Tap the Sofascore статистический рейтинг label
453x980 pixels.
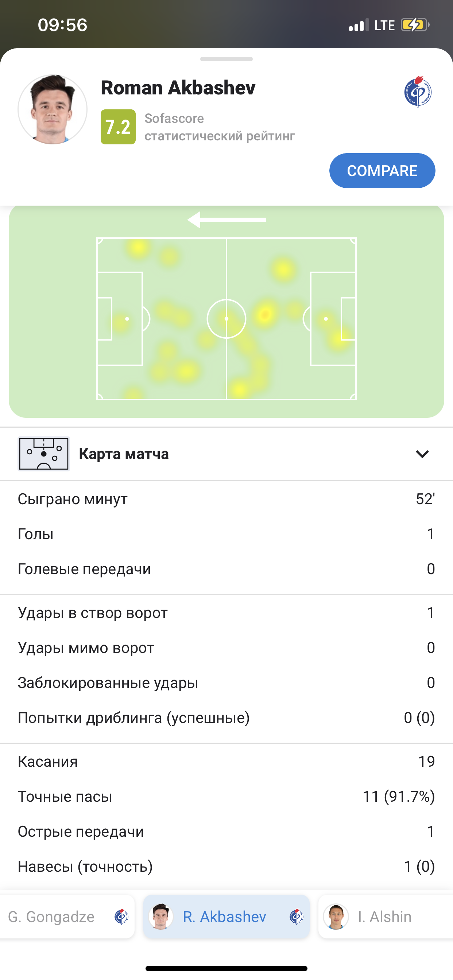click(220, 127)
